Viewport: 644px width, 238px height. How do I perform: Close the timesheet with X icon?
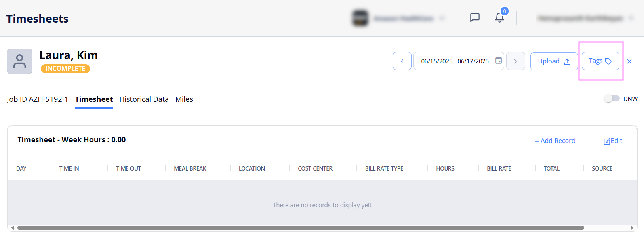[x=629, y=61]
